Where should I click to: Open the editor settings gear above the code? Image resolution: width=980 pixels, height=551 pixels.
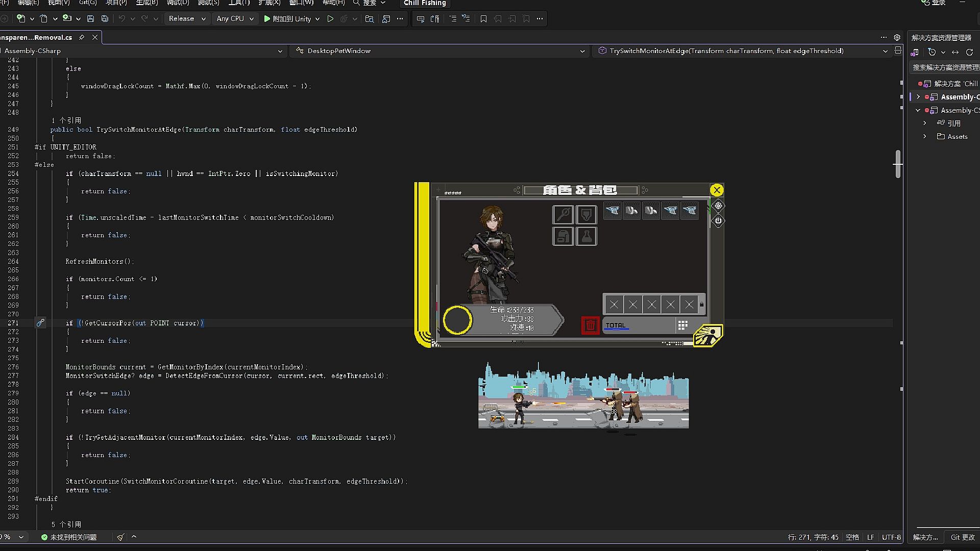tap(897, 37)
